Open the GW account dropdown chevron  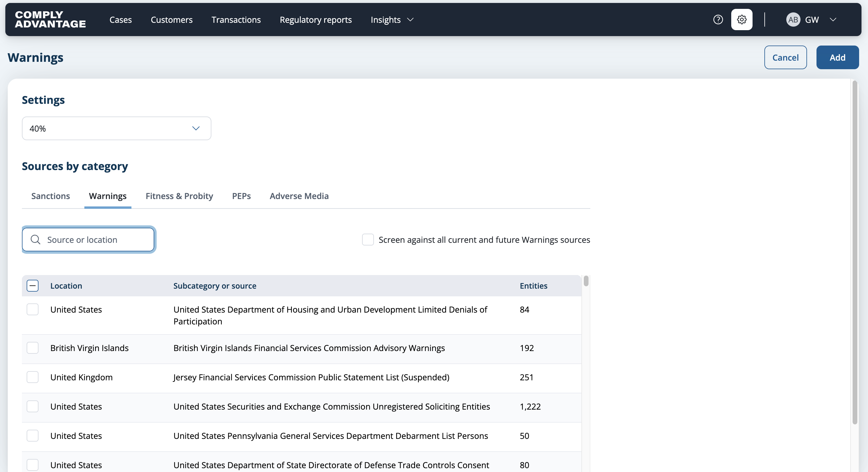833,20
